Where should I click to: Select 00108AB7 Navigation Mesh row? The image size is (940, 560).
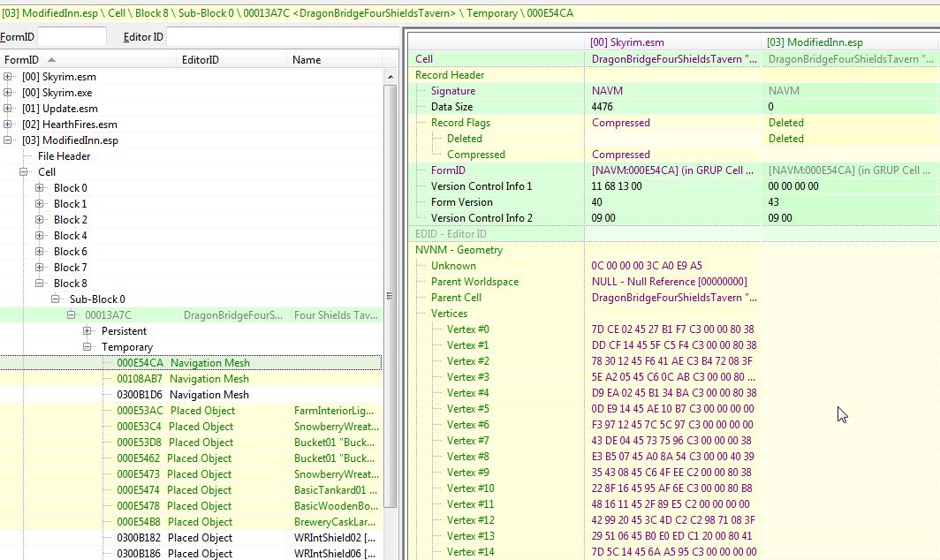coord(191,379)
